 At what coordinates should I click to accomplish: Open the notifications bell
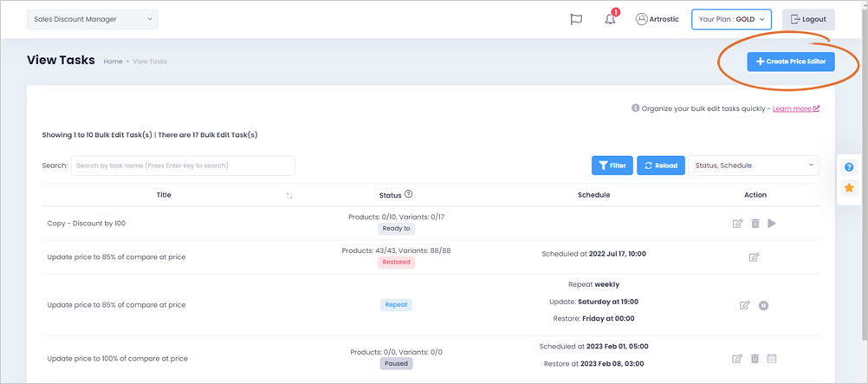(610, 19)
